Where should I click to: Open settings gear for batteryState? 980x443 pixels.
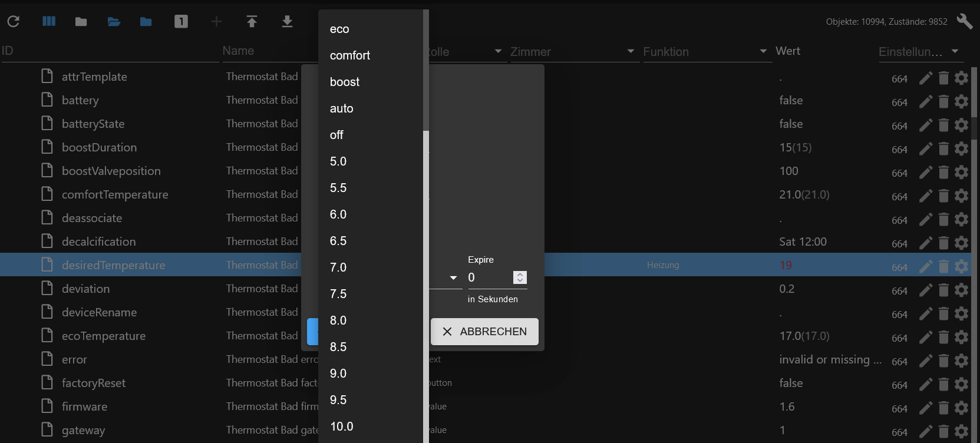961,125
